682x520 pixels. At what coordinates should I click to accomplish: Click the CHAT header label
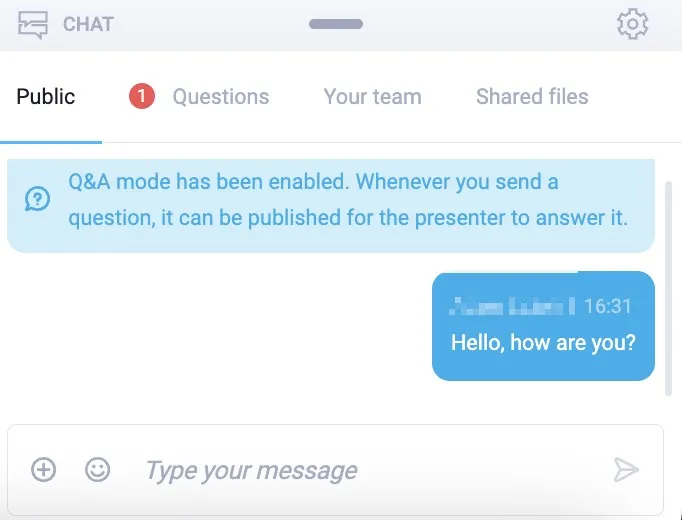click(88, 24)
